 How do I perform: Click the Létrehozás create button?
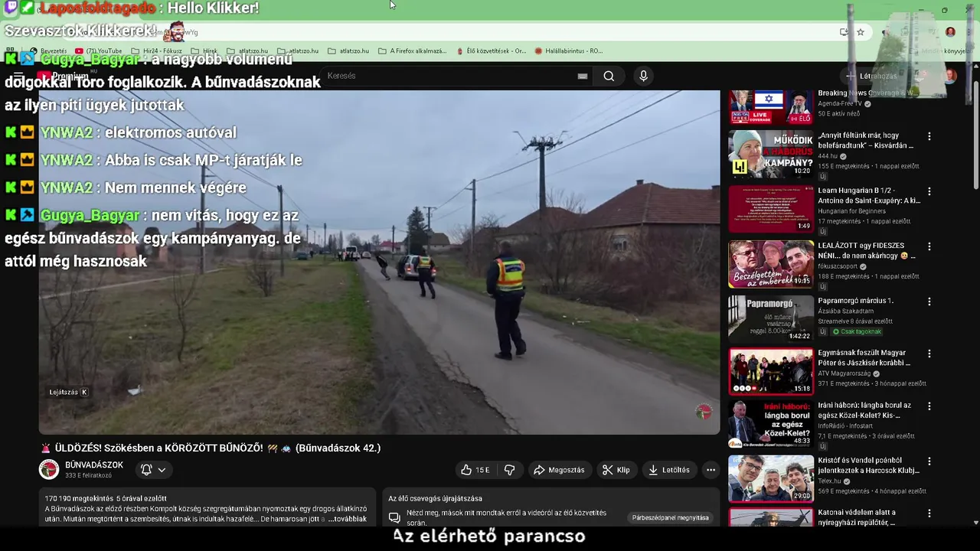tap(872, 76)
